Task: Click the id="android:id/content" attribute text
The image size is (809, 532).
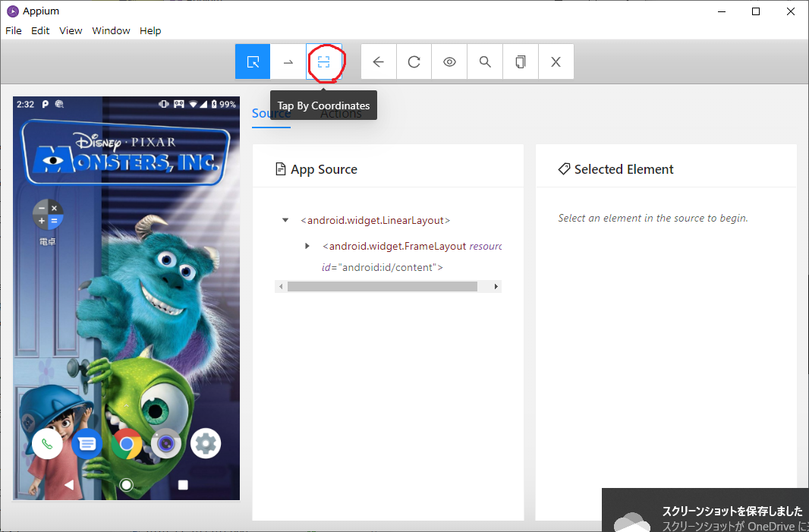Action: pyautogui.click(x=382, y=267)
